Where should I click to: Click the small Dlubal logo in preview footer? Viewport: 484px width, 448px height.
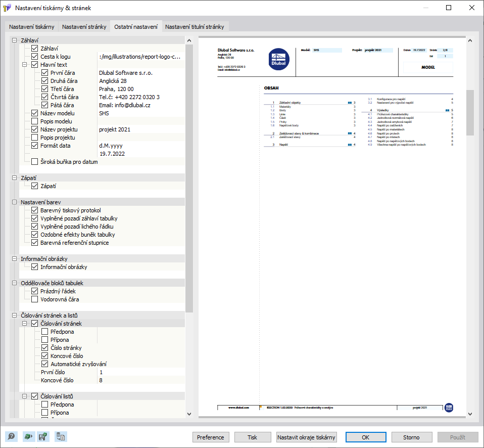click(x=449, y=408)
